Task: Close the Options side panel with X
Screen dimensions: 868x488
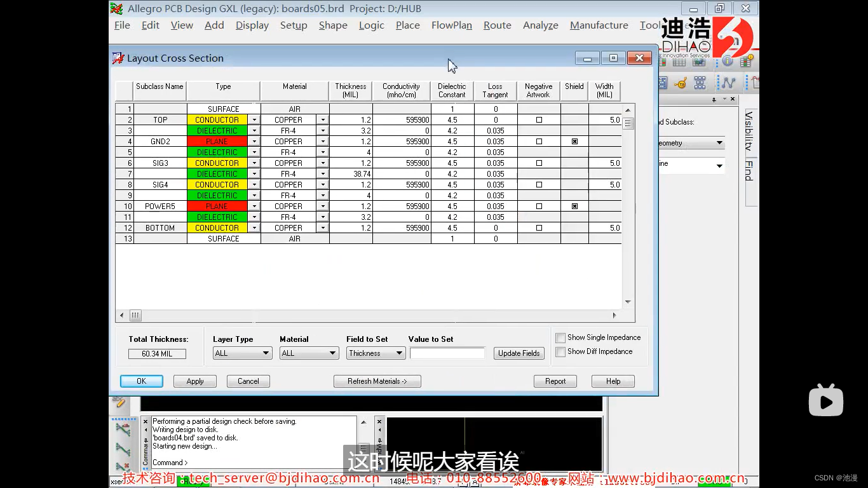Action: 732,99
